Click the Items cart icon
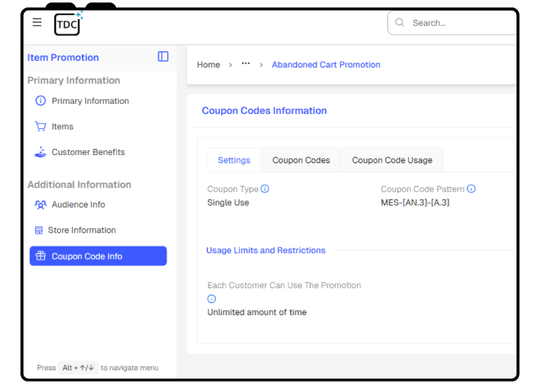The width and height of the screenshot is (540, 384). coord(41,126)
